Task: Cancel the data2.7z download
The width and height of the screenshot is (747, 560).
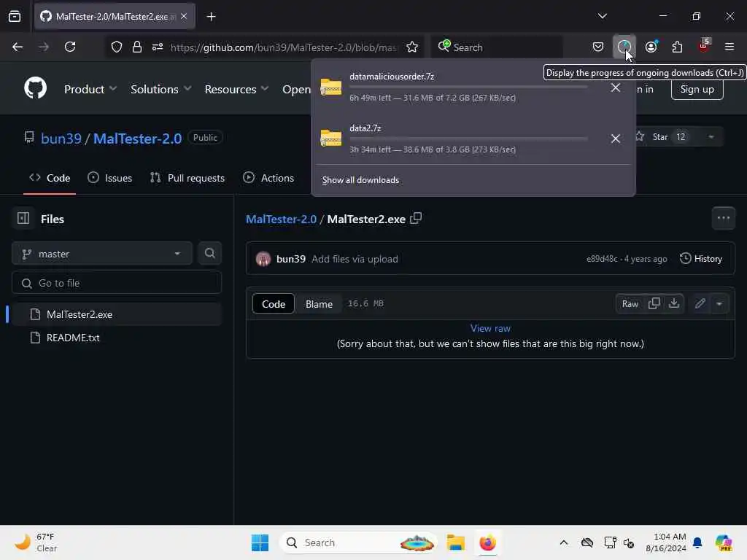Action: point(615,139)
